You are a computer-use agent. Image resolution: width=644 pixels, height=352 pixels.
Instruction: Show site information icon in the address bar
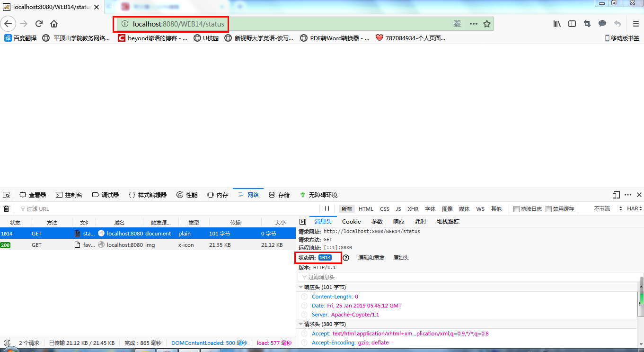tap(125, 24)
